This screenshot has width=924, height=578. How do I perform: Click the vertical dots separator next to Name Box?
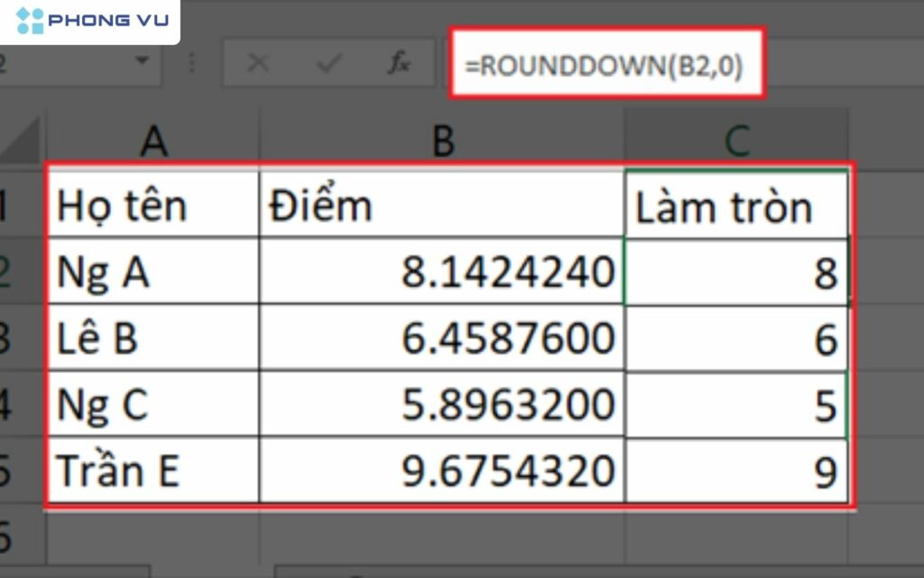(x=191, y=63)
